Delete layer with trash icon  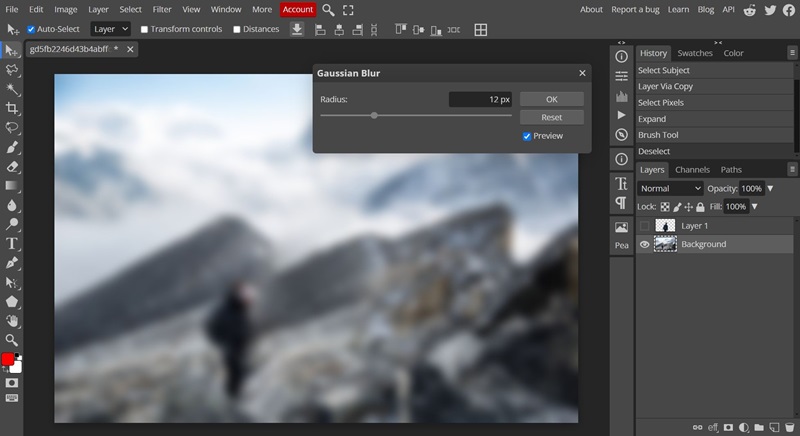790,427
